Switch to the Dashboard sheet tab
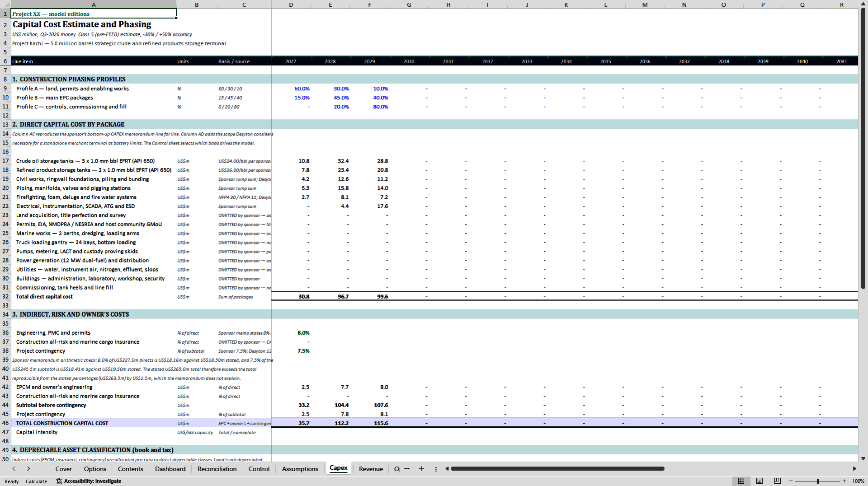 pos(170,469)
